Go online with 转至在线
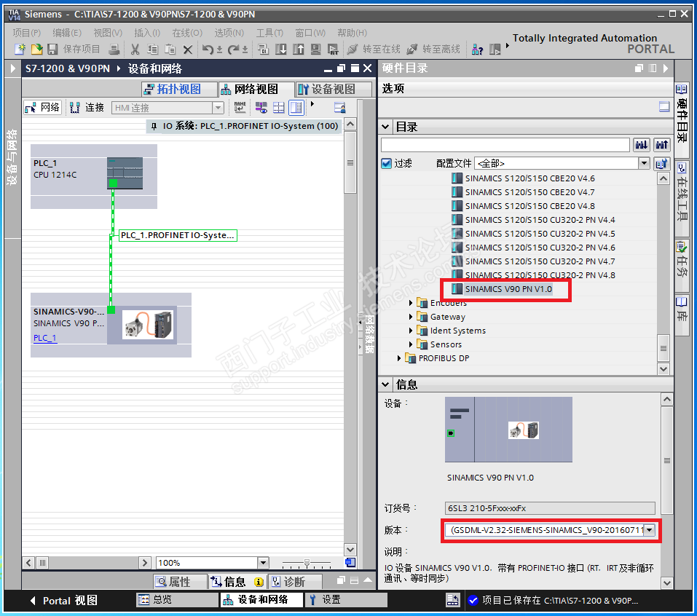The height and width of the screenshot is (616, 697). [374, 50]
